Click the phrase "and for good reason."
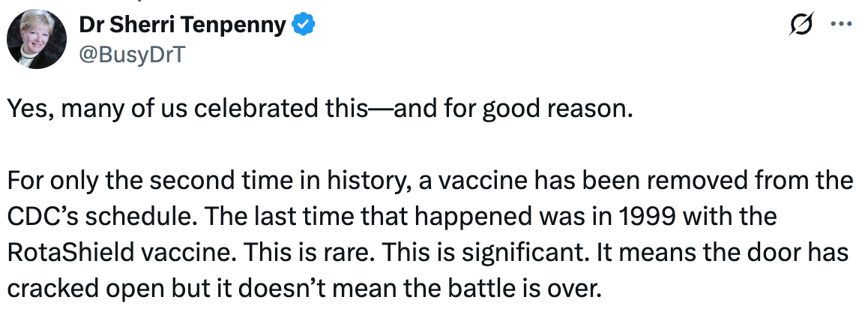 tap(512, 109)
